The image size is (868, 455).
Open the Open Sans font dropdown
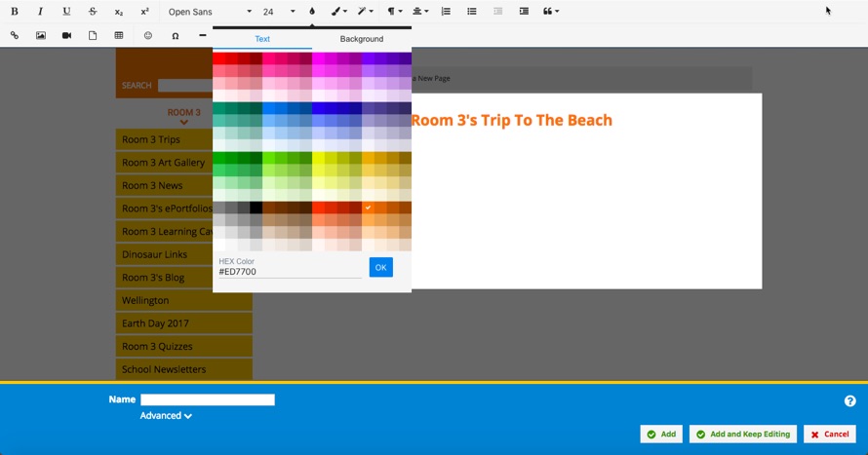pos(209,12)
